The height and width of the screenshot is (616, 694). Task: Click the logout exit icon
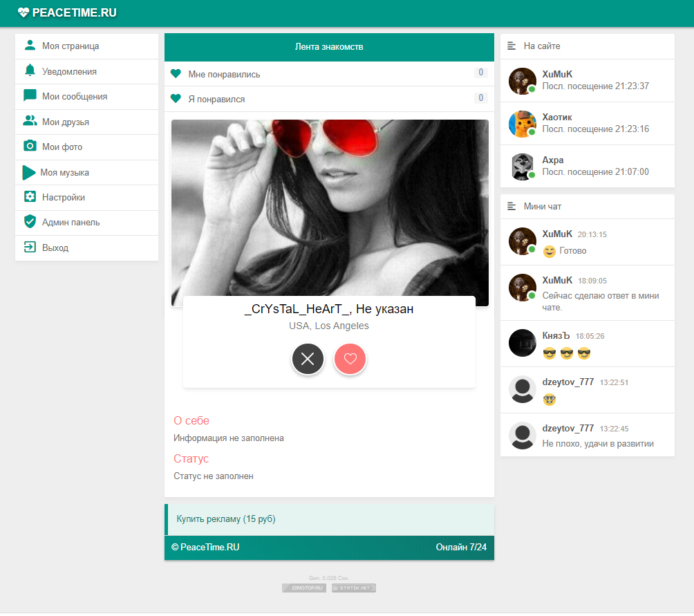(30, 248)
